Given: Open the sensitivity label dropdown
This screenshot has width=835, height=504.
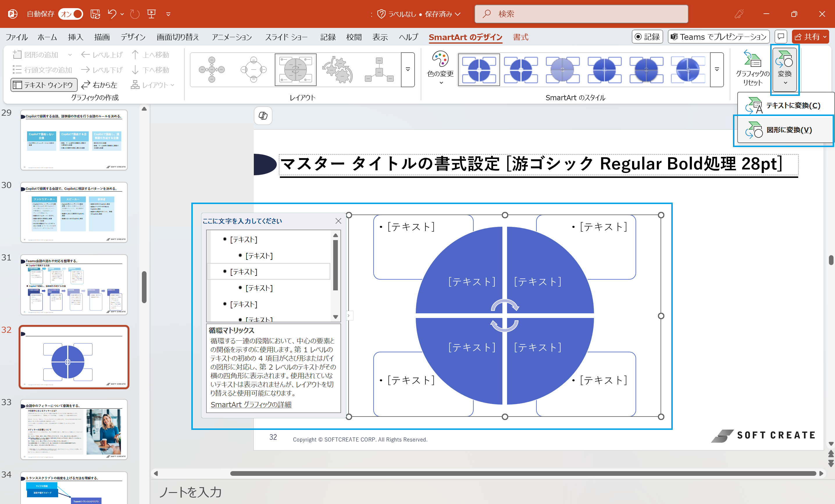Looking at the screenshot, I should pos(419,14).
